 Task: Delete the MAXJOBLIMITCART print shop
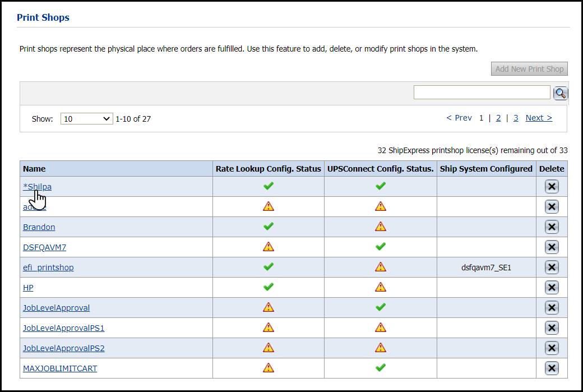pos(552,368)
